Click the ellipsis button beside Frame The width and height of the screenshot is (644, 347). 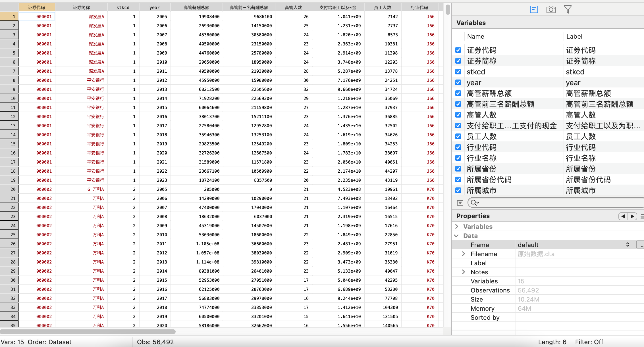640,245
